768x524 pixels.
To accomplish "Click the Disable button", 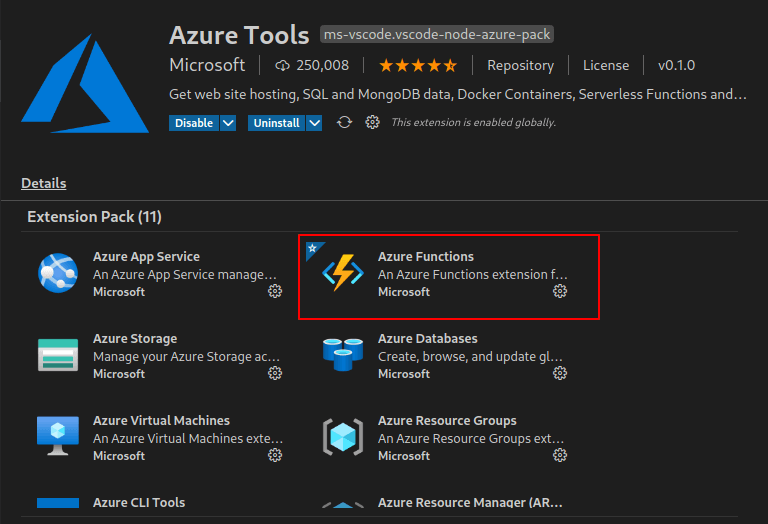I will (194, 123).
